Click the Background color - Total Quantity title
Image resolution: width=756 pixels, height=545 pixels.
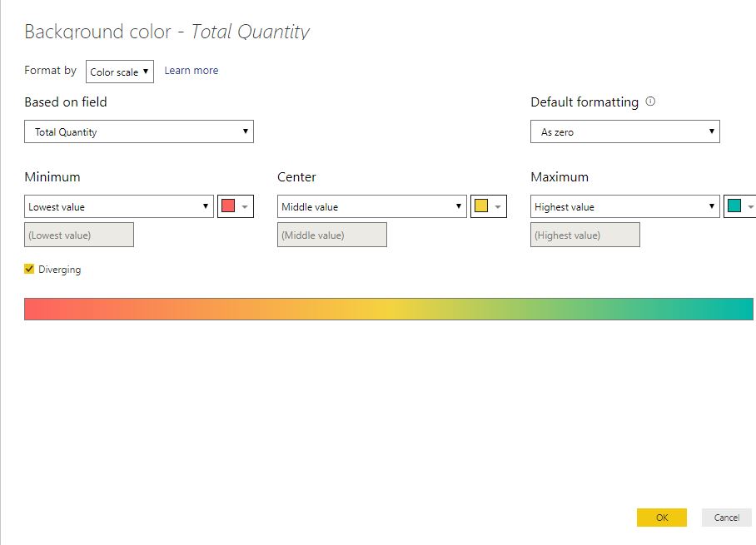[x=167, y=32]
